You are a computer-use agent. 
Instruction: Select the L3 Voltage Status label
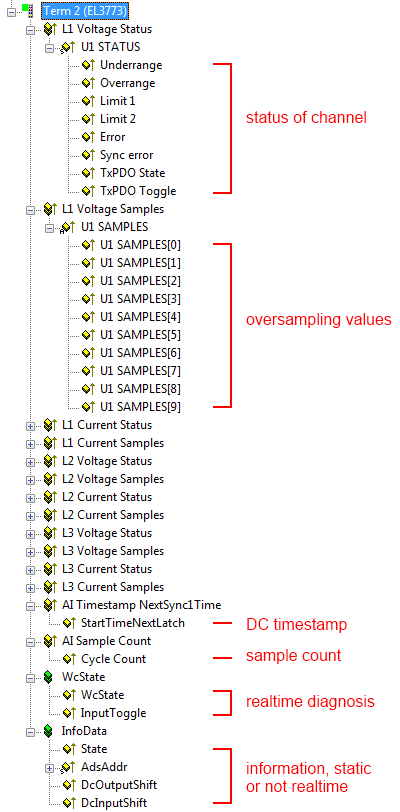(106, 533)
